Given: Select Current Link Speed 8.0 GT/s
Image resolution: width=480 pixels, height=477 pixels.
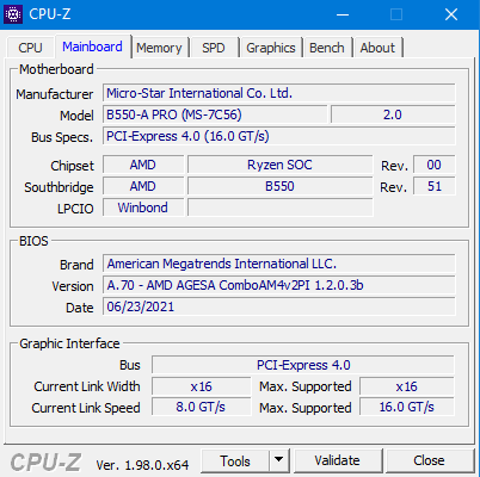Looking at the screenshot, I should click(201, 407).
